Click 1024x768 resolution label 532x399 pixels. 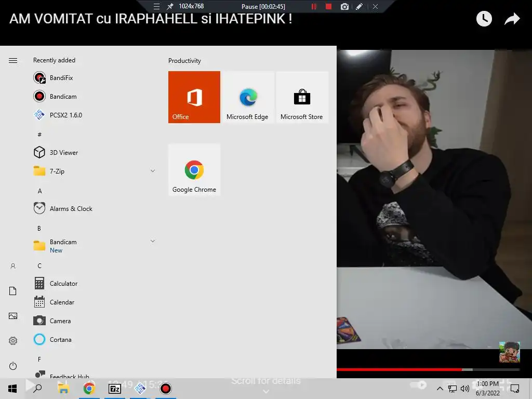point(191,6)
